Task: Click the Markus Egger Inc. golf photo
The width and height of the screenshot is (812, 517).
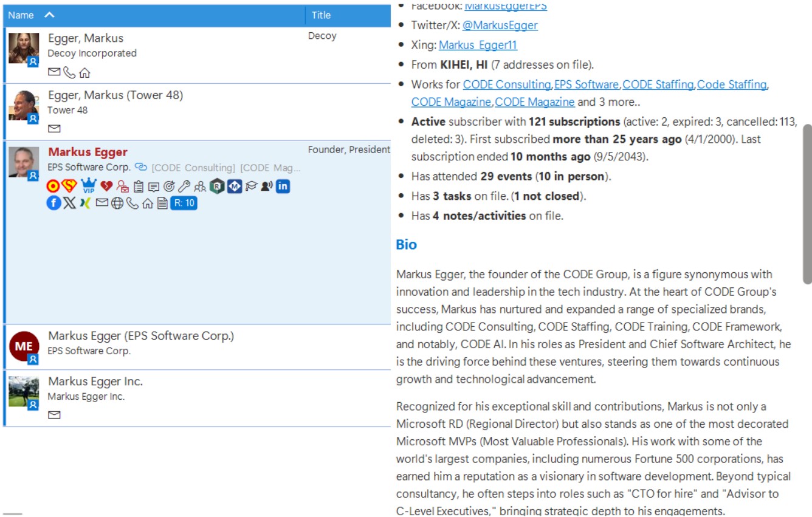Action: [x=24, y=392]
